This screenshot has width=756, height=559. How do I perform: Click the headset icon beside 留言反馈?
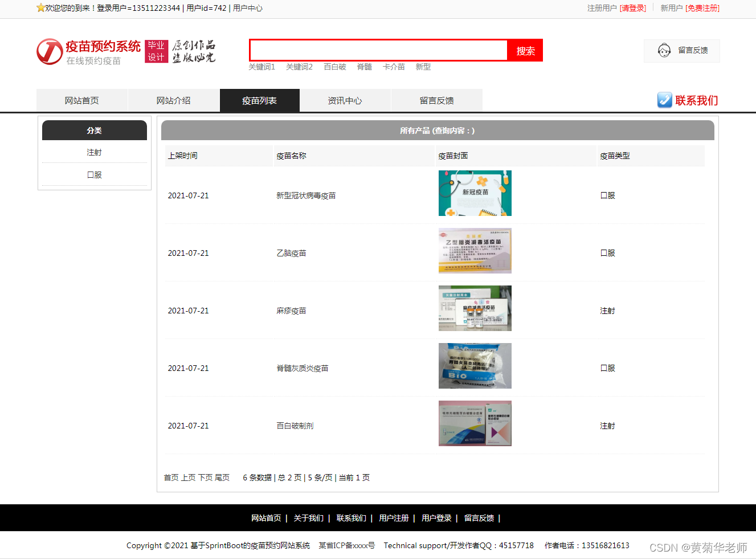click(664, 51)
